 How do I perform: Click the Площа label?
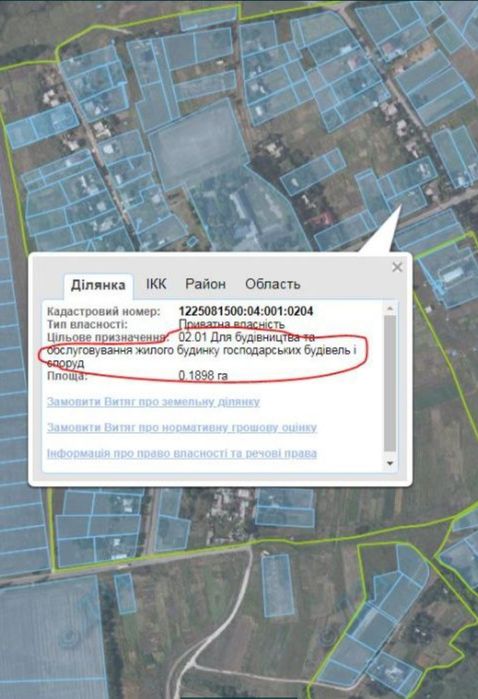point(67,376)
